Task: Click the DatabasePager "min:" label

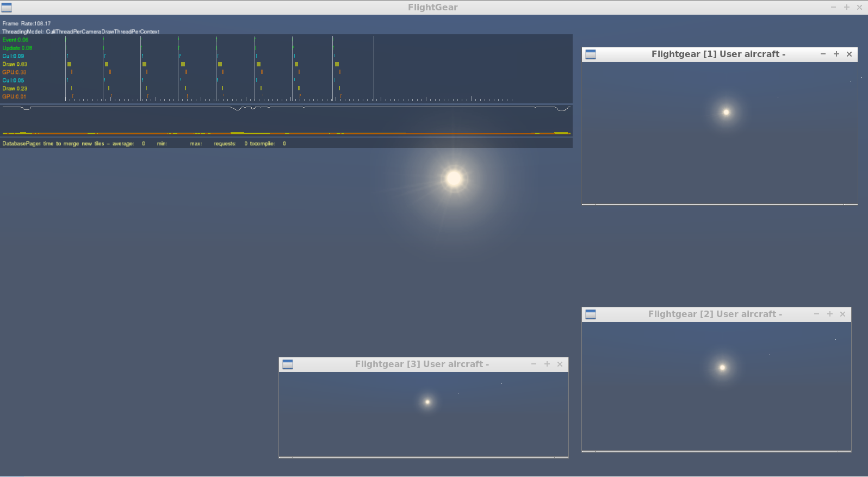Action: pos(162,144)
